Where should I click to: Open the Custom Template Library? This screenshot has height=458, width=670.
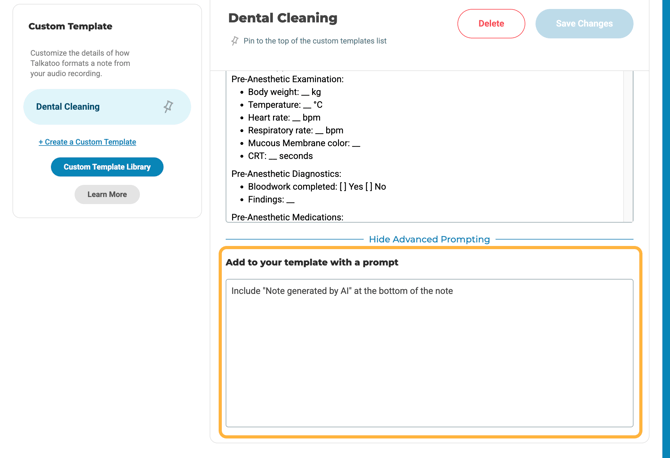coord(107,167)
